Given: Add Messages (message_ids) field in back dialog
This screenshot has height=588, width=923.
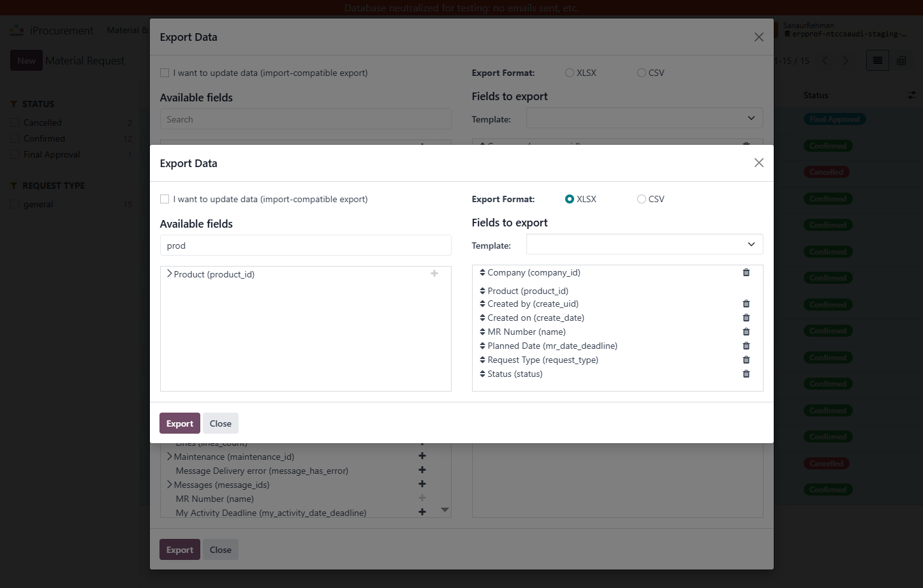Looking at the screenshot, I should pos(422,484).
